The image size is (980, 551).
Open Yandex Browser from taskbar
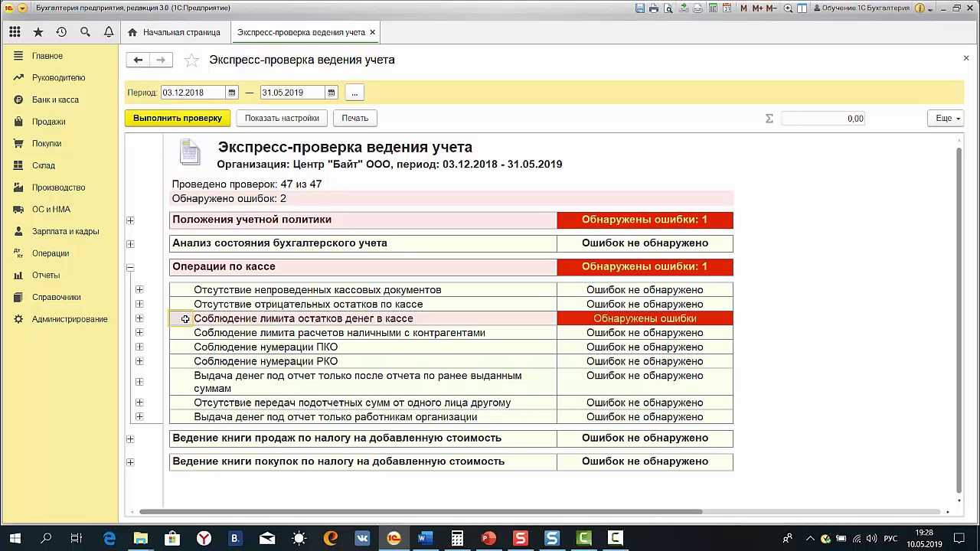point(204,538)
